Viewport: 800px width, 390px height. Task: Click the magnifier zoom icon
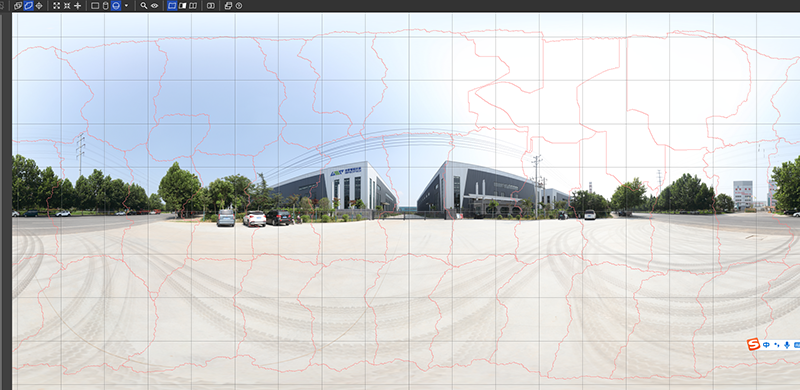(x=144, y=6)
